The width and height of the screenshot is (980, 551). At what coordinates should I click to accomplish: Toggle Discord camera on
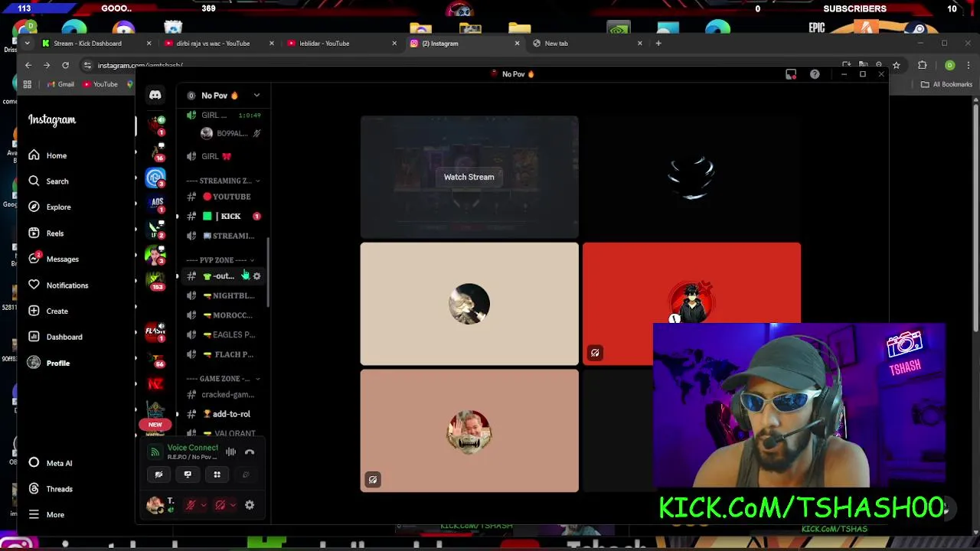tap(158, 474)
